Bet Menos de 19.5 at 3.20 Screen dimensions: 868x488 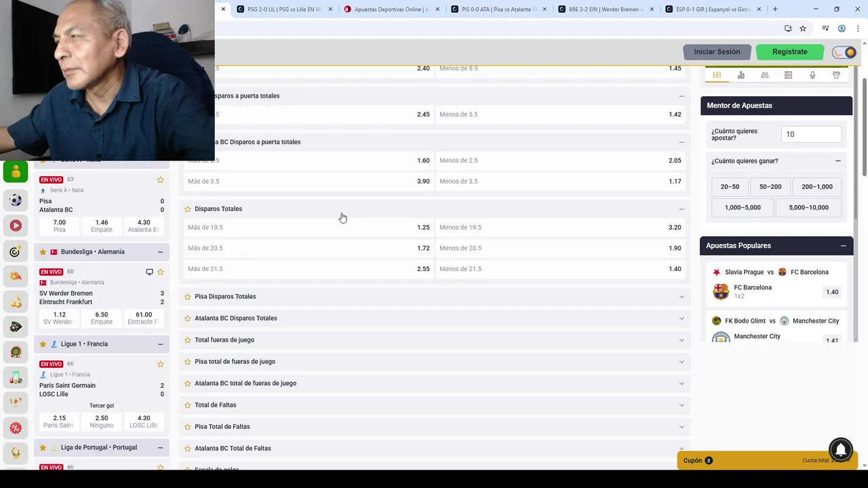[x=560, y=228]
